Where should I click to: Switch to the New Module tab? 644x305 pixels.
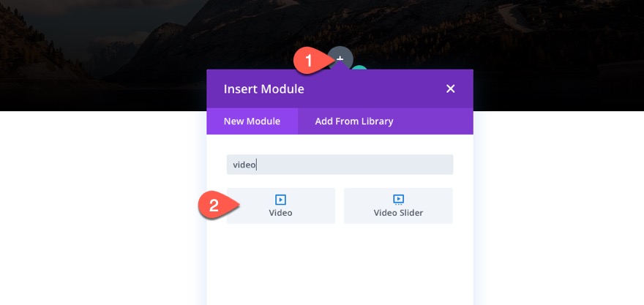coord(252,121)
